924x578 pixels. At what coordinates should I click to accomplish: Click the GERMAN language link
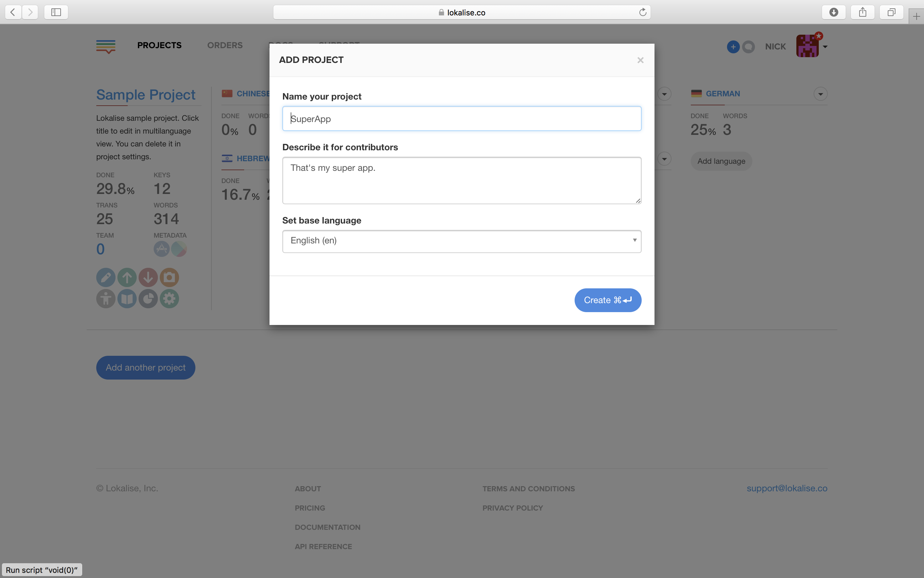click(723, 94)
